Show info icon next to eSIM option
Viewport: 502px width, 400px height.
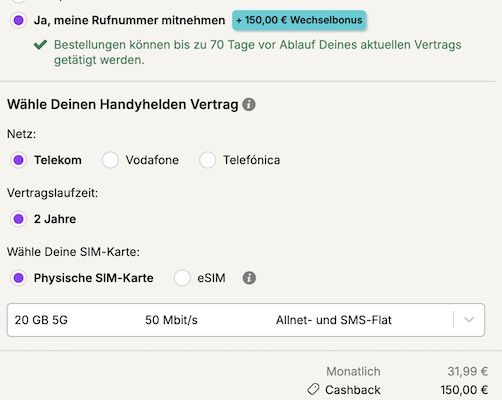pos(249,278)
